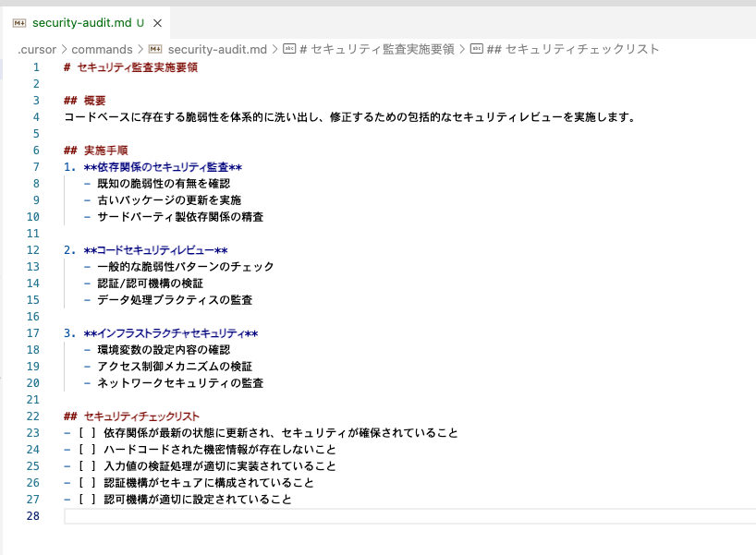
Task: Click the empty line 28 in the editor
Action: tap(409, 516)
